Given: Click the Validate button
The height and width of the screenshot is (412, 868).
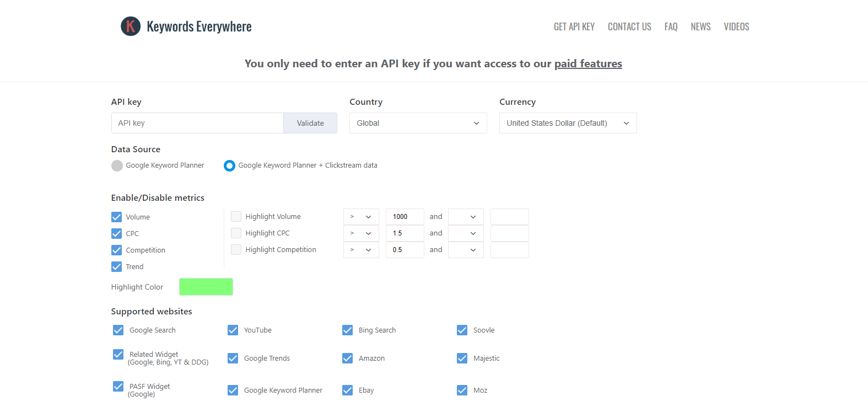Looking at the screenshot, I should 310,123.
